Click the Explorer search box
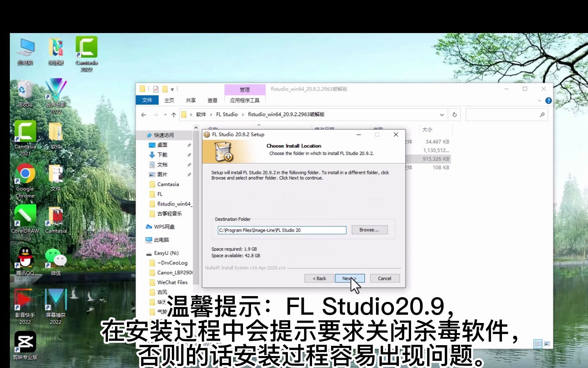588x368 pixels. [x=507, y=115]
